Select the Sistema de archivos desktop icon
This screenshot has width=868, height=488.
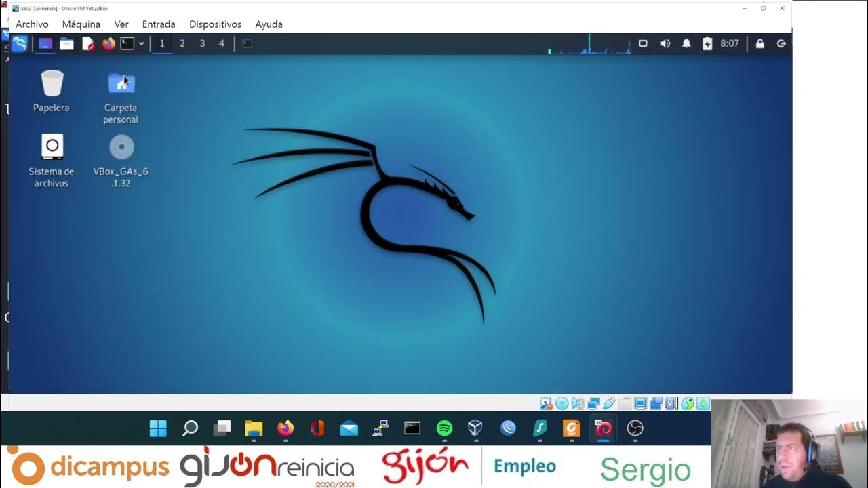coord(52,161)
